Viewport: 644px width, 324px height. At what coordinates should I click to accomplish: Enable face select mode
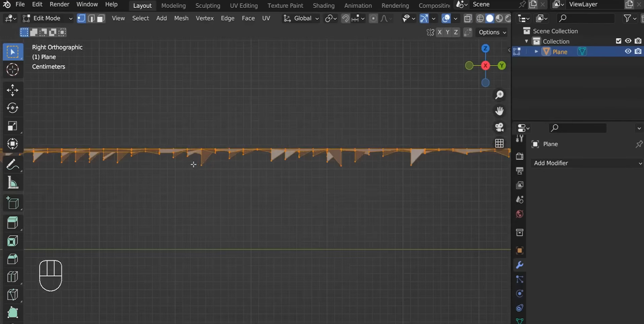coord(101,19)
